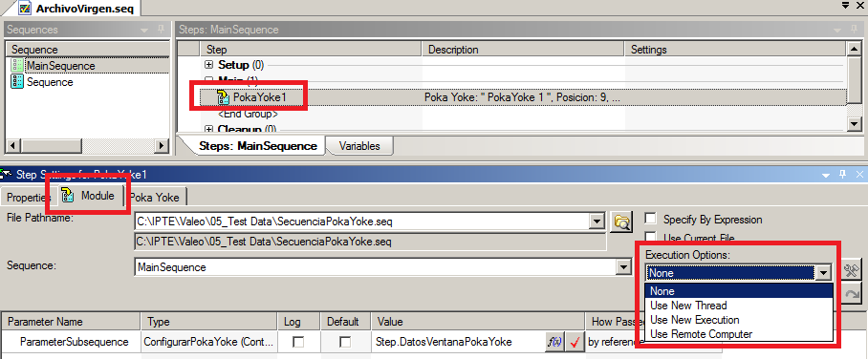Viewport: 868px width, 359px height.
Task: Pin the Sequences panel
Action: click(161, 30)
